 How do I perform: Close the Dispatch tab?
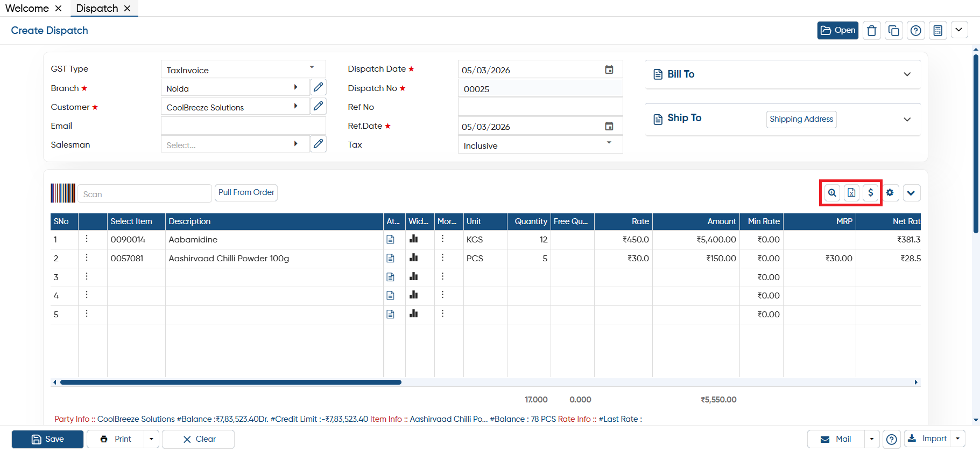128,8
